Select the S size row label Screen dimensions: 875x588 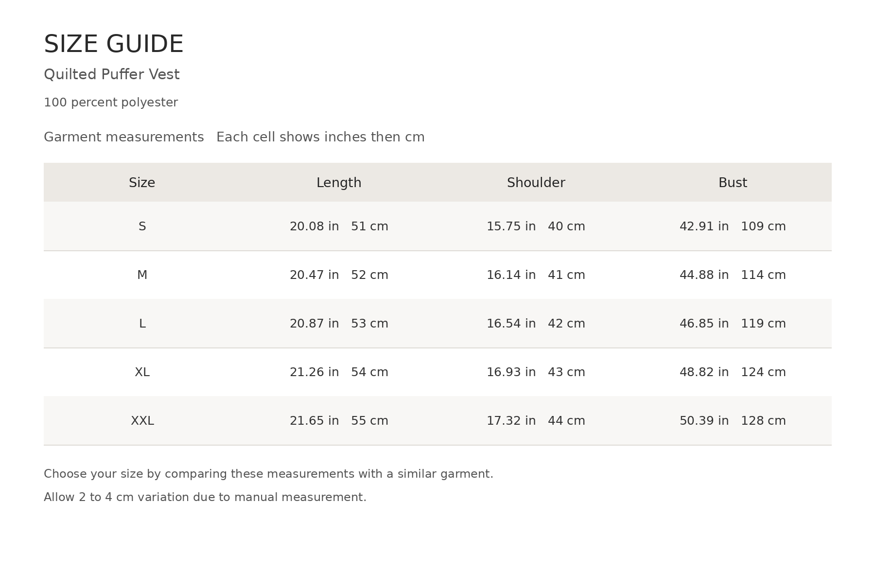pyautogui.click(x=142, y=226)
